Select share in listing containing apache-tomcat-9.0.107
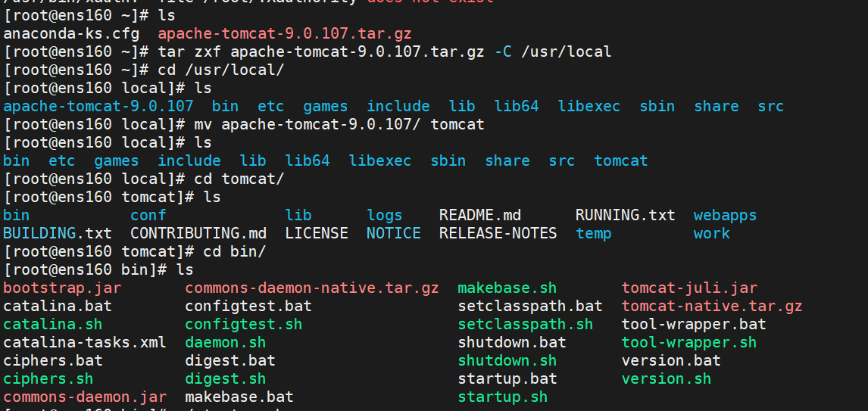Viewport: 868px width, 411px height. pos(716,106)
